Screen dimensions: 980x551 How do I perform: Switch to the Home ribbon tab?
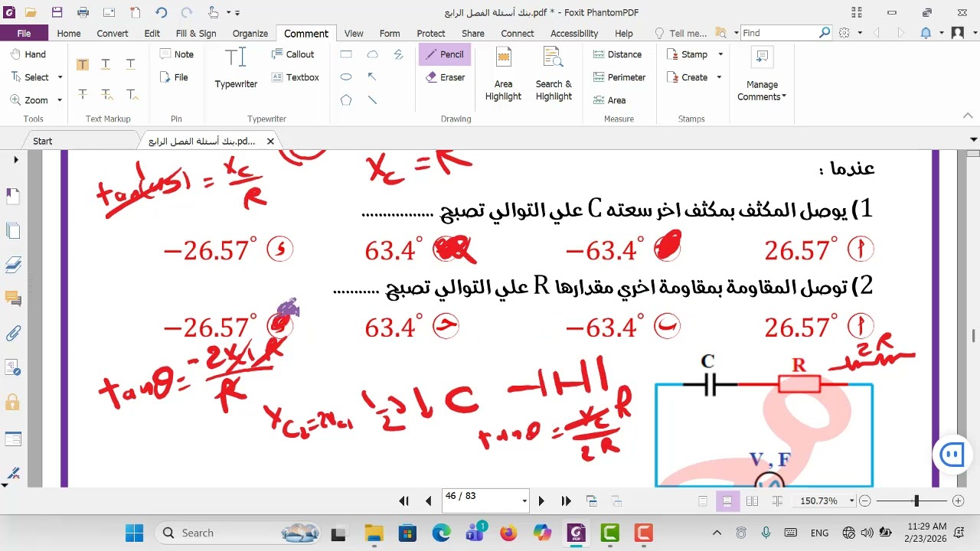click(68, 33)
